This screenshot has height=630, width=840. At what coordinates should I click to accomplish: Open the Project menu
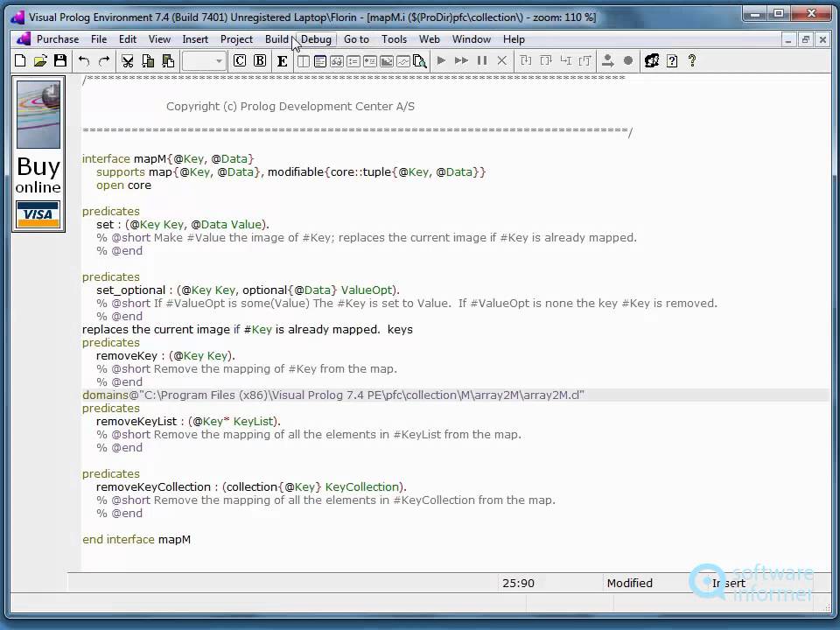point(236,39)
